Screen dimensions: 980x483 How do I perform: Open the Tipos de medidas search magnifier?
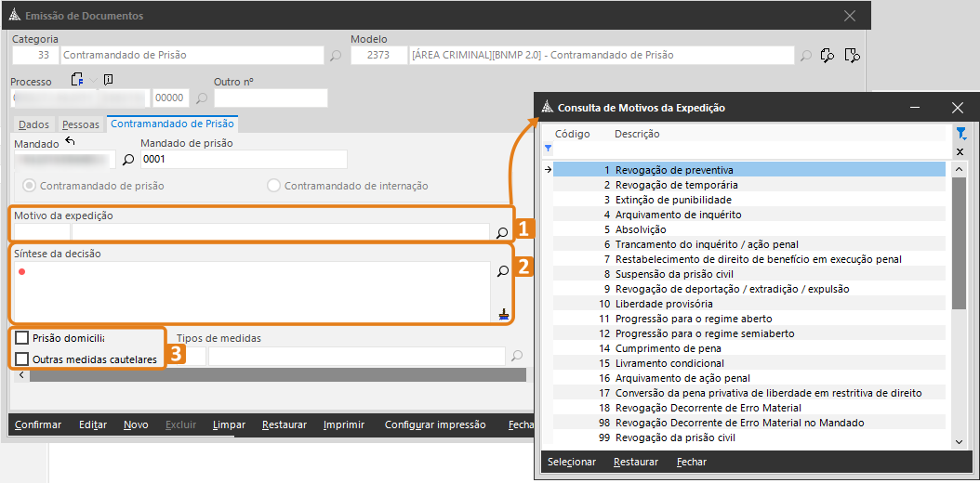(x=516, y=356)
